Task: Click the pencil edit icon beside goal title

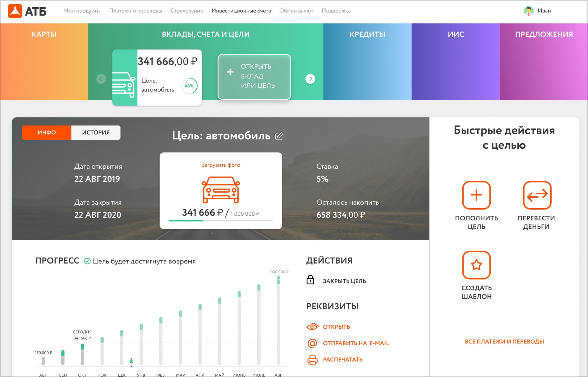Action: pyautogui.click(x=279, y=136)
